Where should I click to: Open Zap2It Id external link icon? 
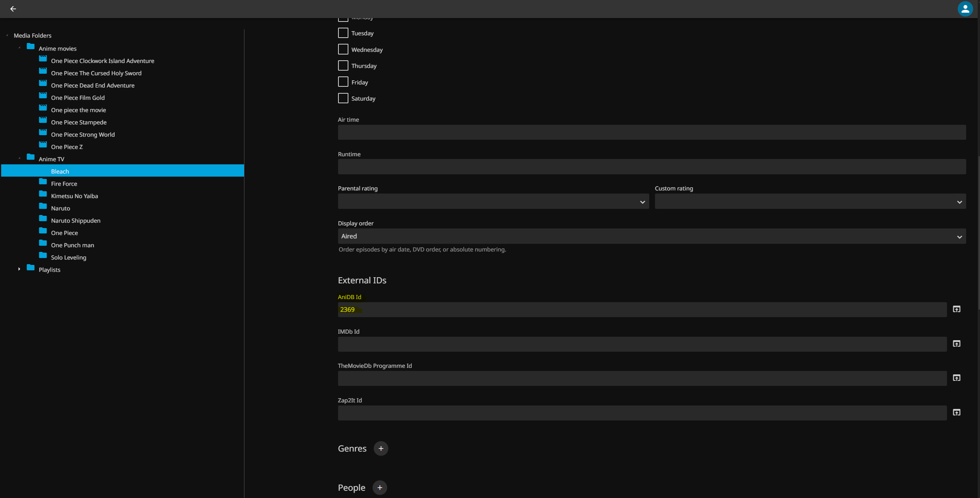tap(956, 412)
